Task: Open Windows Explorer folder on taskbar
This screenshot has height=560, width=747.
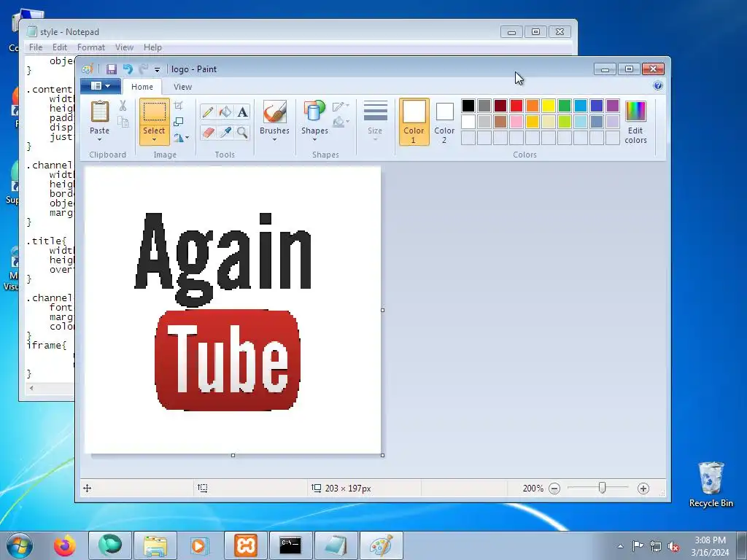Action: point(155,545)
